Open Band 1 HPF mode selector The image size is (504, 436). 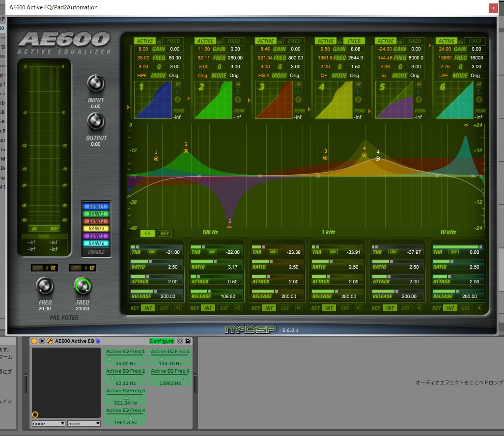click(x=142, y=76)
